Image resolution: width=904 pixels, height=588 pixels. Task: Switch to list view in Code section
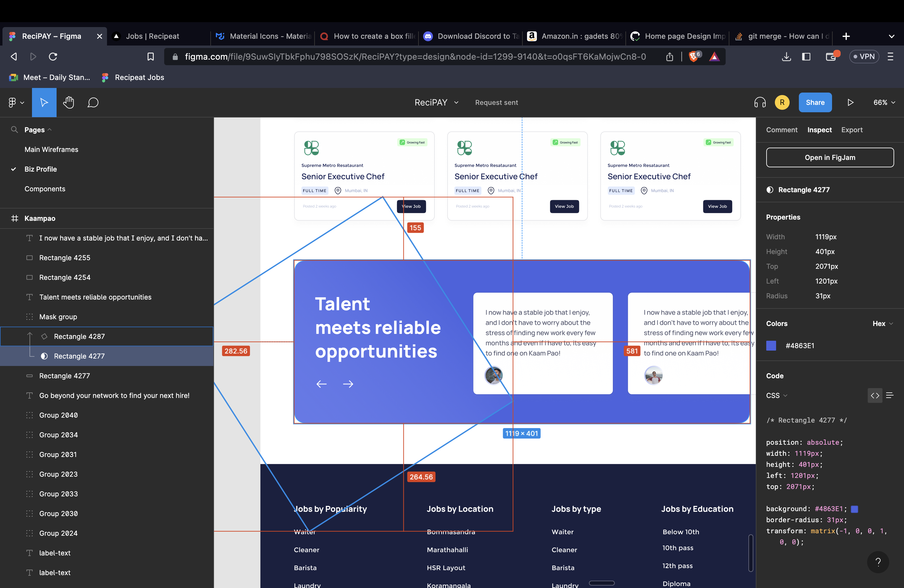(890, 395)
